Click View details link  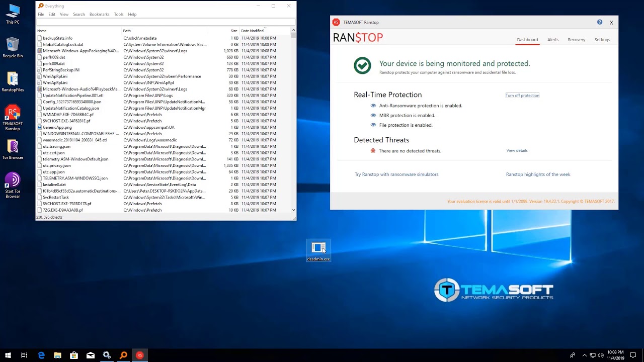coord(517,150)
